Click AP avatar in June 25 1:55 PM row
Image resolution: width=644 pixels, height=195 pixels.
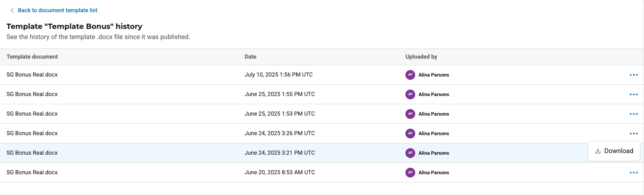coord(410,94)
